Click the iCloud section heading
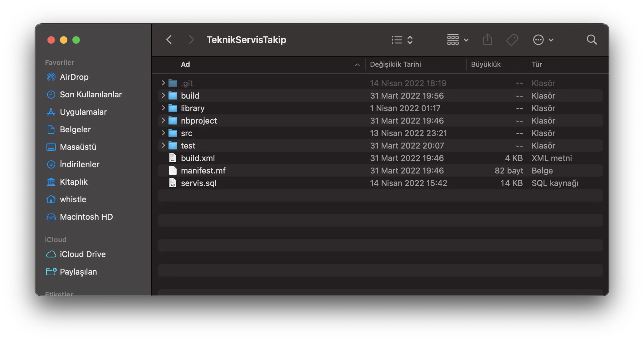 pos(56,240)
